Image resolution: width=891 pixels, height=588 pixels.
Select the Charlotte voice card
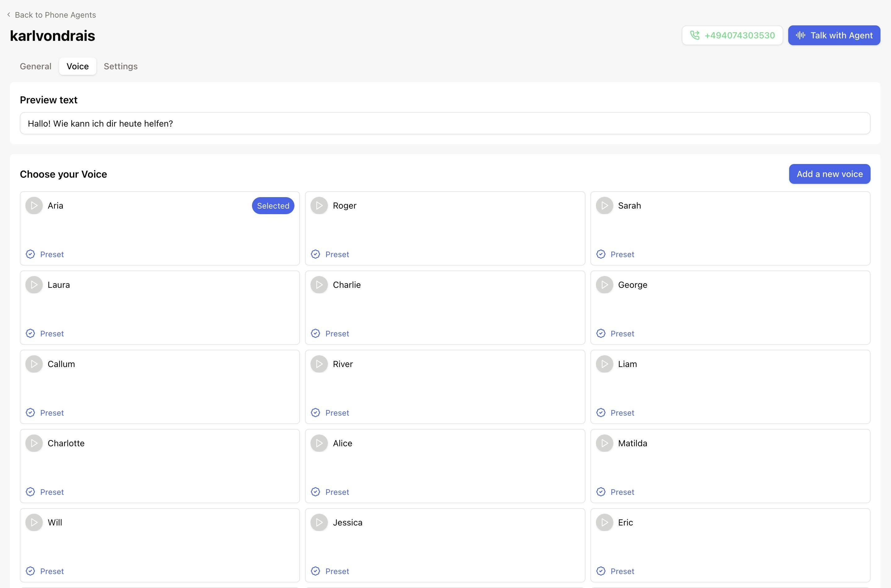(160, 466)
